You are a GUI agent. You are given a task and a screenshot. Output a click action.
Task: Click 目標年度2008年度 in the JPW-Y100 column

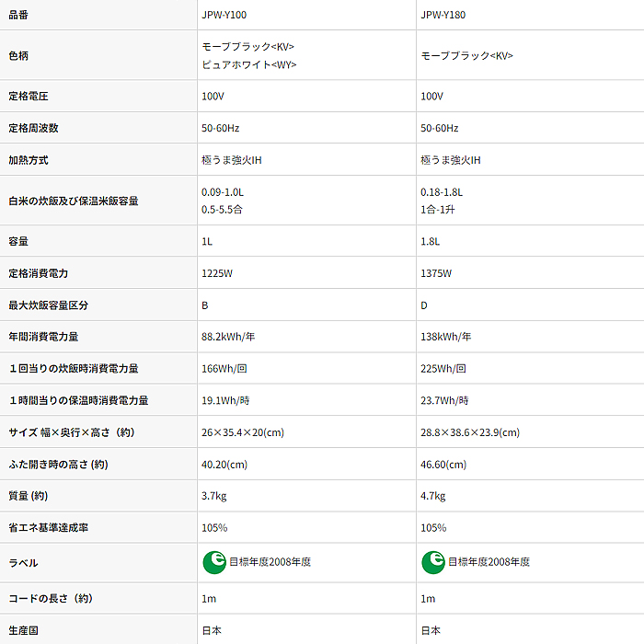coord(270,562)
